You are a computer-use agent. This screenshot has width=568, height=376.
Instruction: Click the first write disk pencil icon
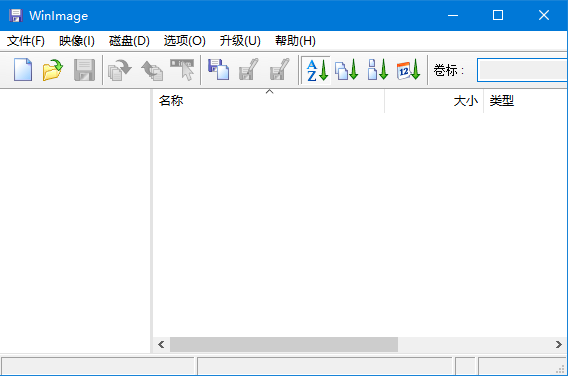[x=249, y=70]
